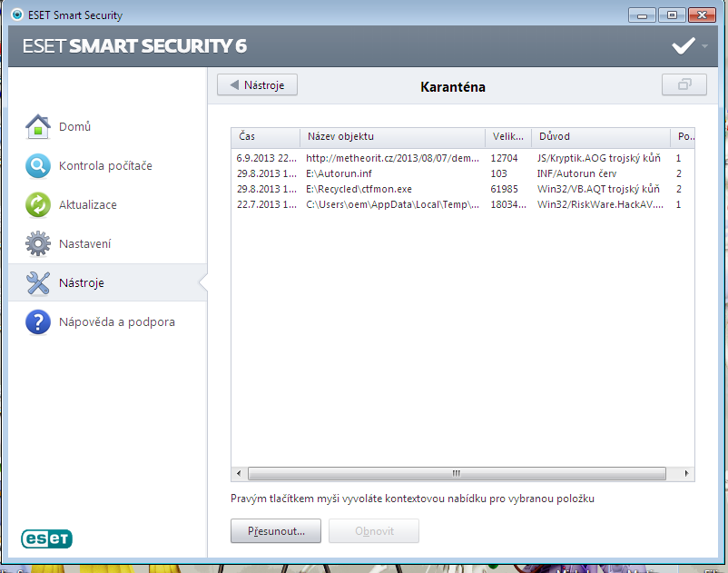Sort by the Čas column header
The height and width of the screenshot is (573, 728).
click(266, 136)
